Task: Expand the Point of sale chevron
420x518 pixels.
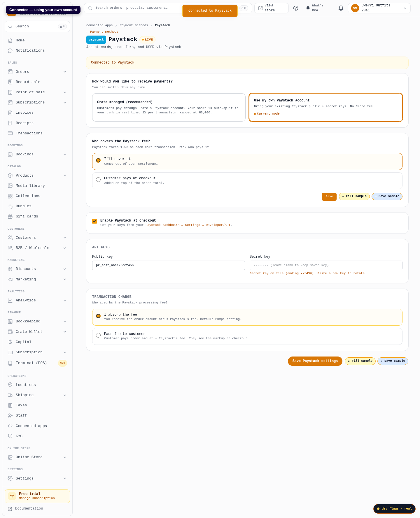Action: click(x=65, y=92)
